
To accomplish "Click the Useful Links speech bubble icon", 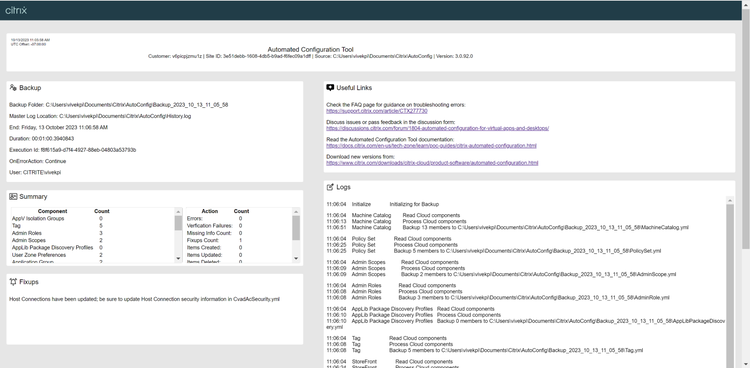I will (x=330, y=88).
